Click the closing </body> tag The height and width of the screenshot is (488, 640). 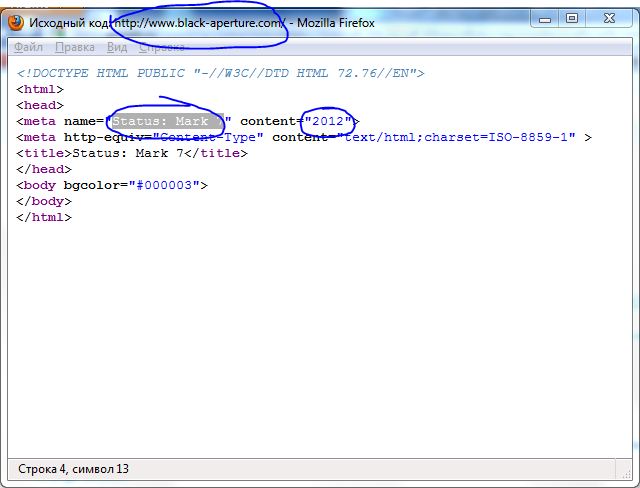[x=44, y=201]
